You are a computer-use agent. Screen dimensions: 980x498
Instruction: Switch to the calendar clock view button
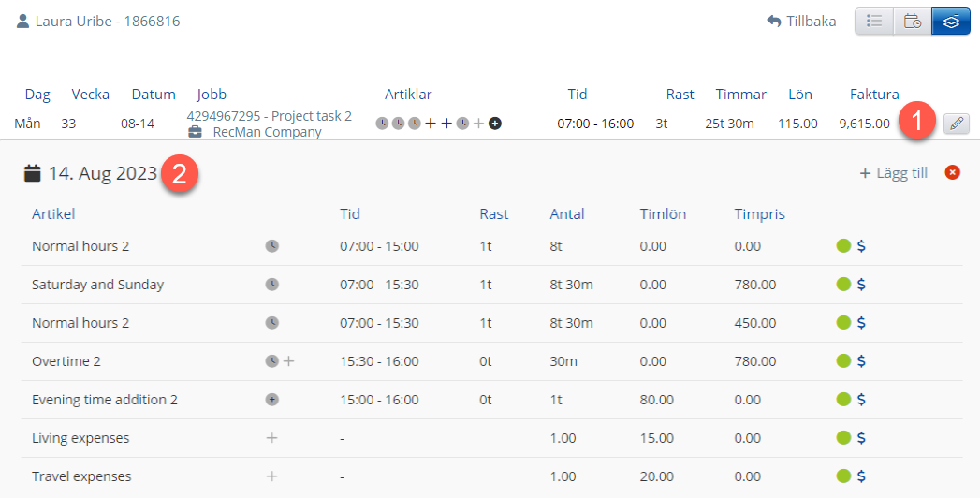912,21
